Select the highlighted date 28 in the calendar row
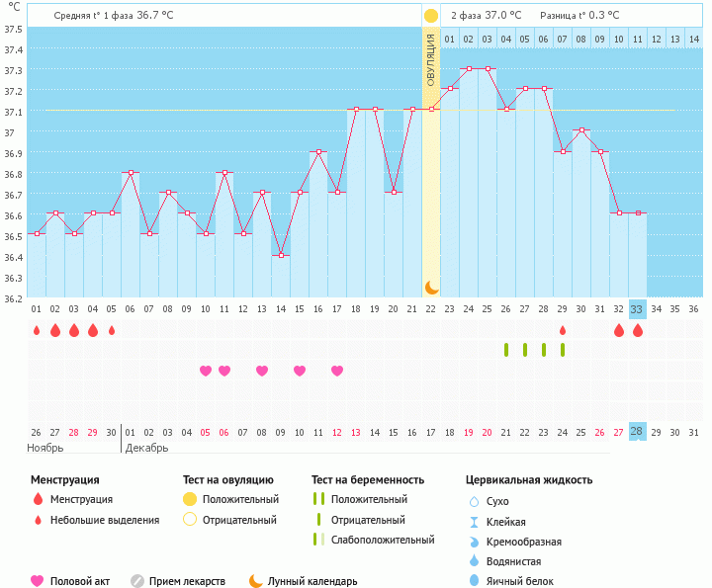Screen dimensions: 712x588 coord(637,432)
